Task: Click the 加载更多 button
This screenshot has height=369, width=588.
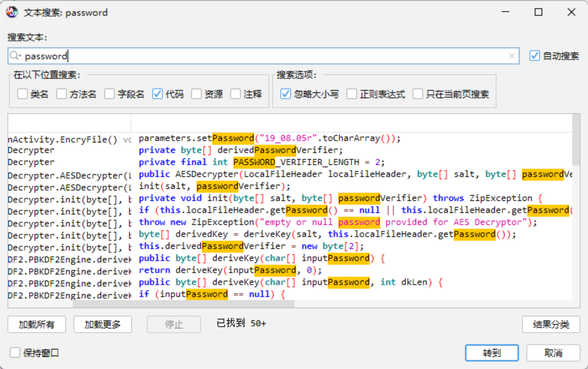Action: tap(103, 324)
